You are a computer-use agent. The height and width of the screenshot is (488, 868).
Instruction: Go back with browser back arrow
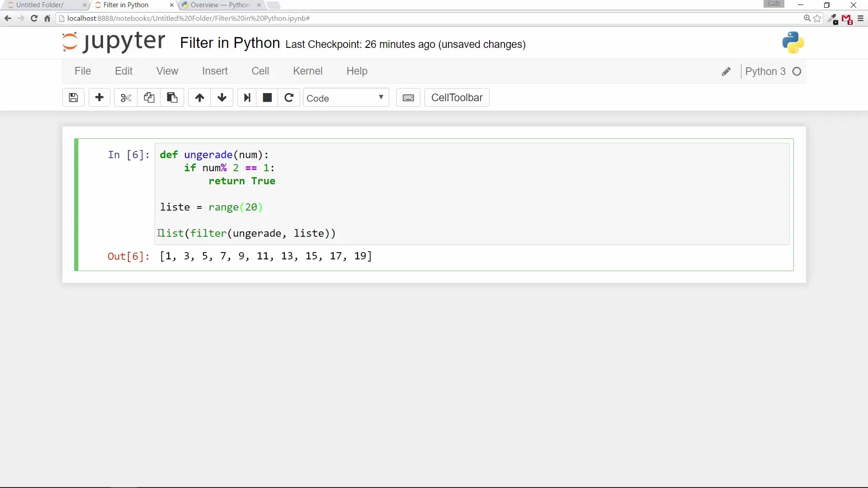point(8,19)
